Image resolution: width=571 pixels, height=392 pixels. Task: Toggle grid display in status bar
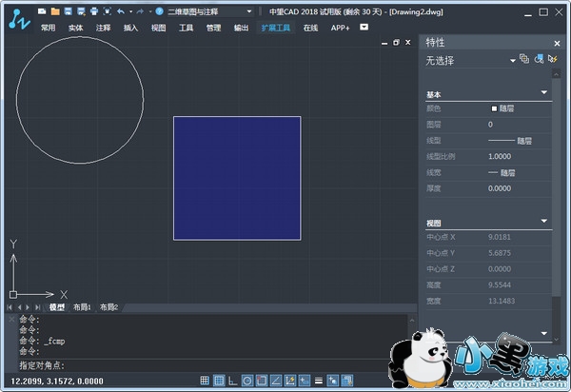(x=217, y=381)
